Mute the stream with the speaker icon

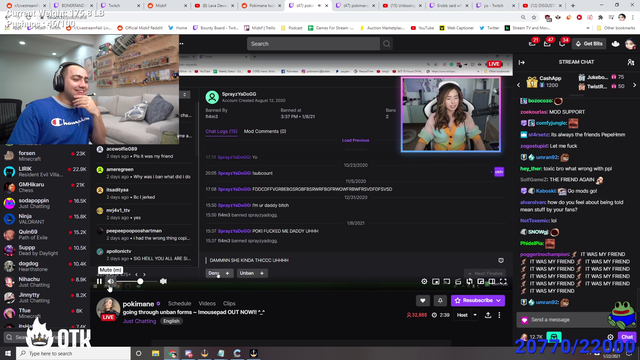tap(111, 281)
